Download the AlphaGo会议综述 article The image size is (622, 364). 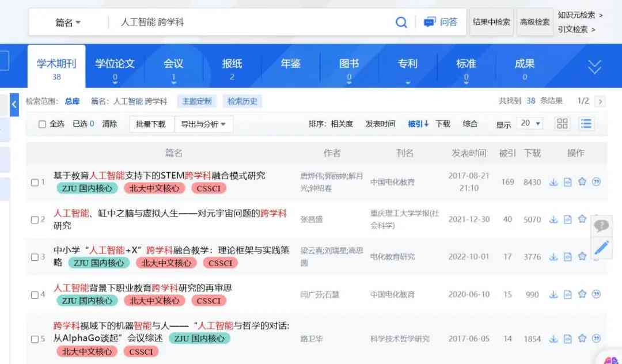(x=553, y=339)
